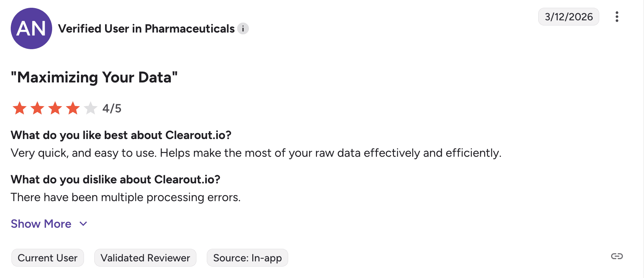
Task: Click the grey fifth rating star
Action: 91,108
